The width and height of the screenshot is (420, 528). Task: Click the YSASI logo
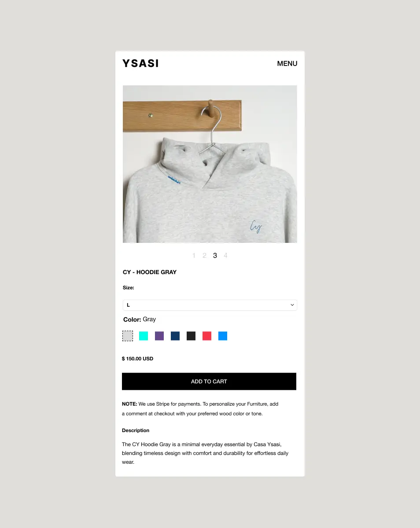pos(140,63)
